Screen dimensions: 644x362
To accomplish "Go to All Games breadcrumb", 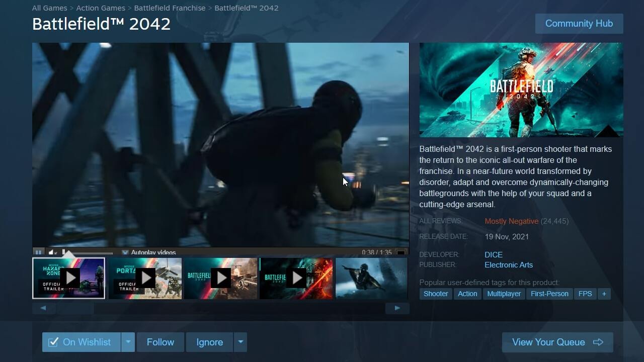I will (50, 8).
